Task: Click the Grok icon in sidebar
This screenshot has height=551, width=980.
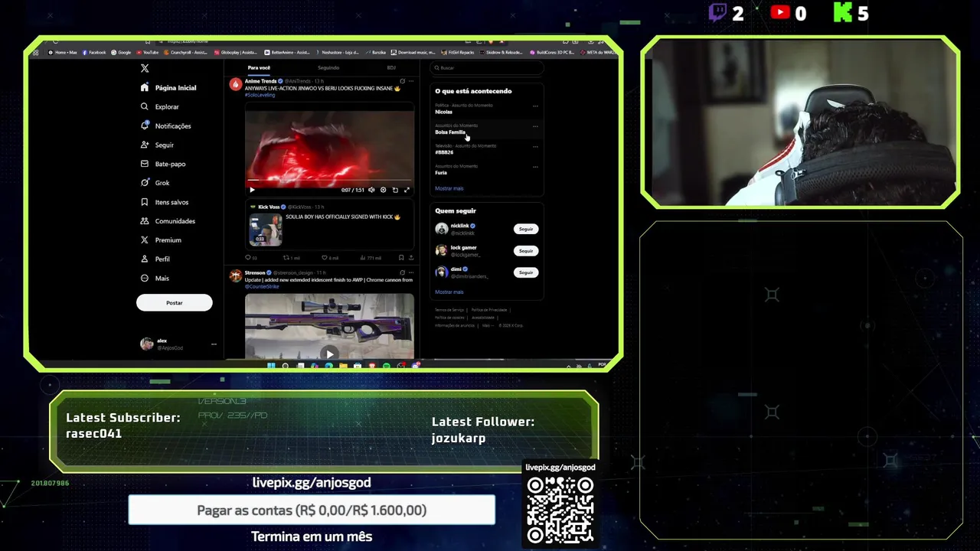Action: pos(145,183)
